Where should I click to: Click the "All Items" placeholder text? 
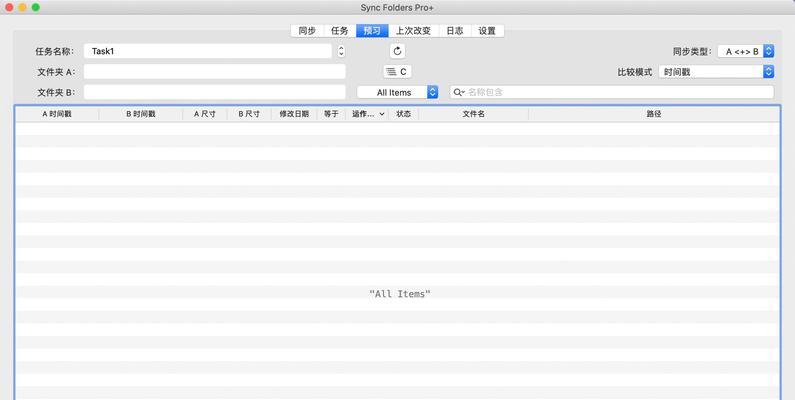coord(400,294)
